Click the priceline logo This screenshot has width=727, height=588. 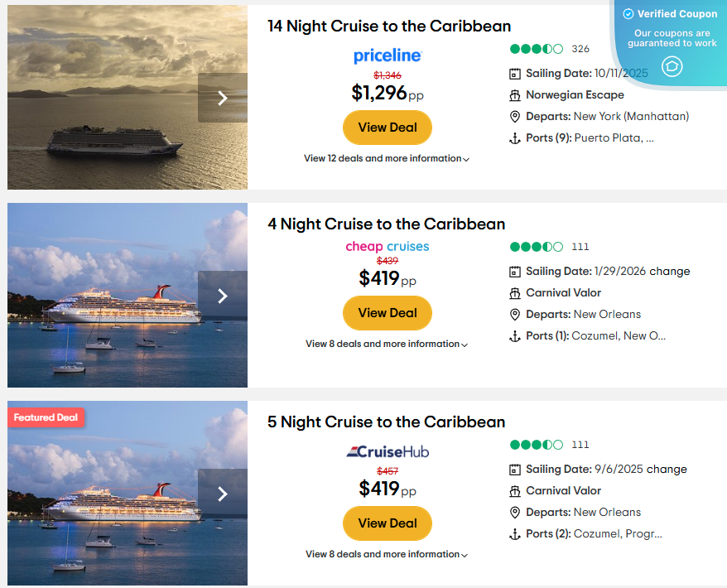(x=388, y=55)
